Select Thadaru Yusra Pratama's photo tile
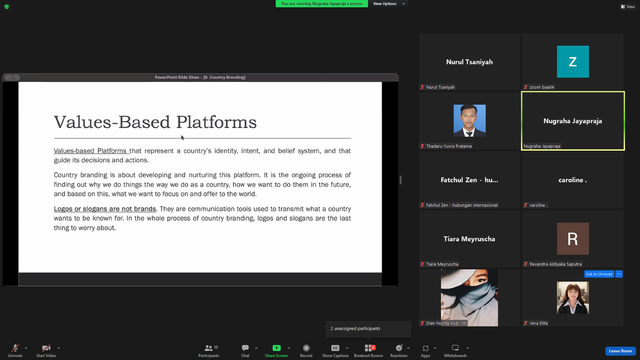This screenshot has width=640, height=360. [x=469, y=120]
